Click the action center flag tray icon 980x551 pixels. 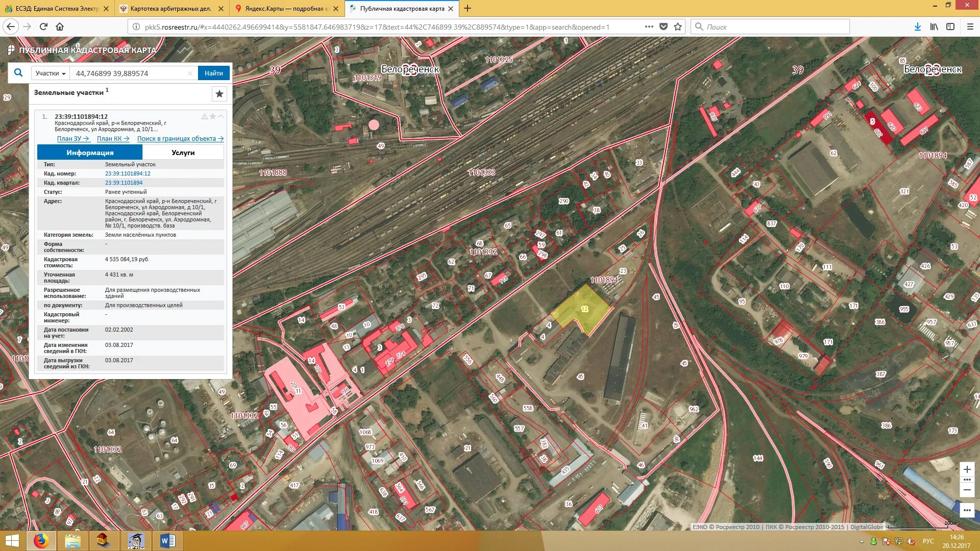[887, 541]
